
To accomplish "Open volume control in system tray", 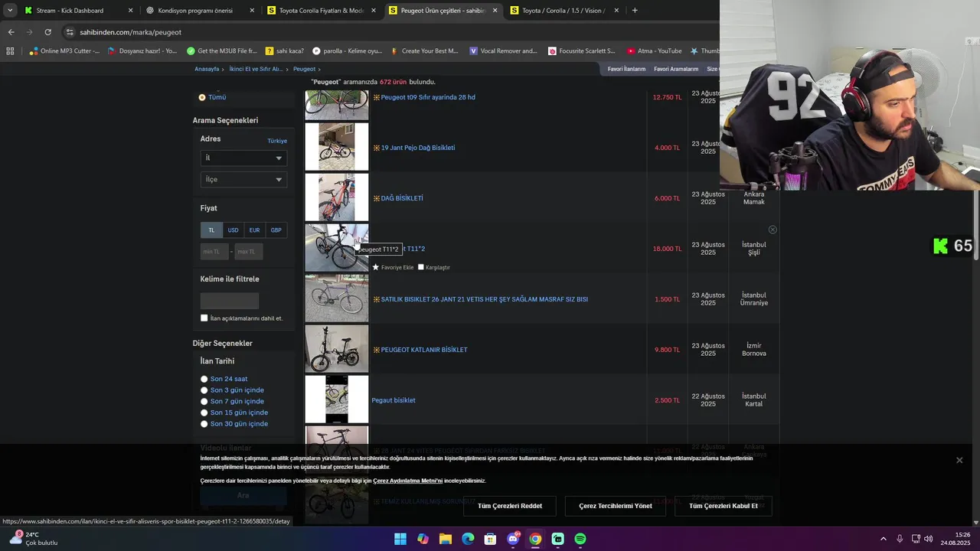I will click(x=928, y=539).
